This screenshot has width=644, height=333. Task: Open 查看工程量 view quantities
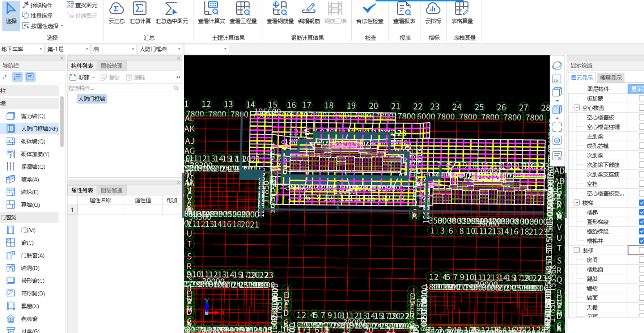point(243,13)
